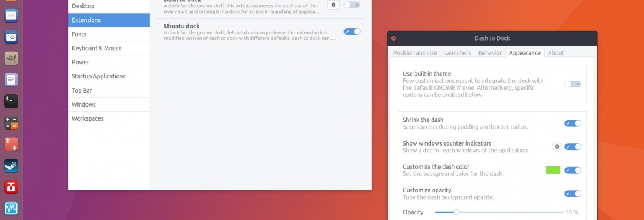Open Workspaces section in sidebar
Screen dimensions: 644x220
pos(109,118)
